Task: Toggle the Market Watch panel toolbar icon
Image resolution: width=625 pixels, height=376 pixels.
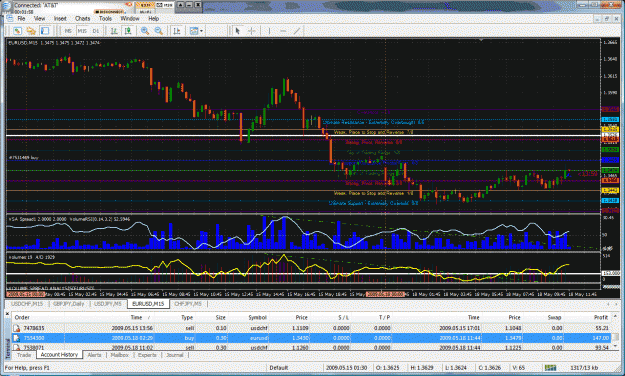Action: click(45, 31)
